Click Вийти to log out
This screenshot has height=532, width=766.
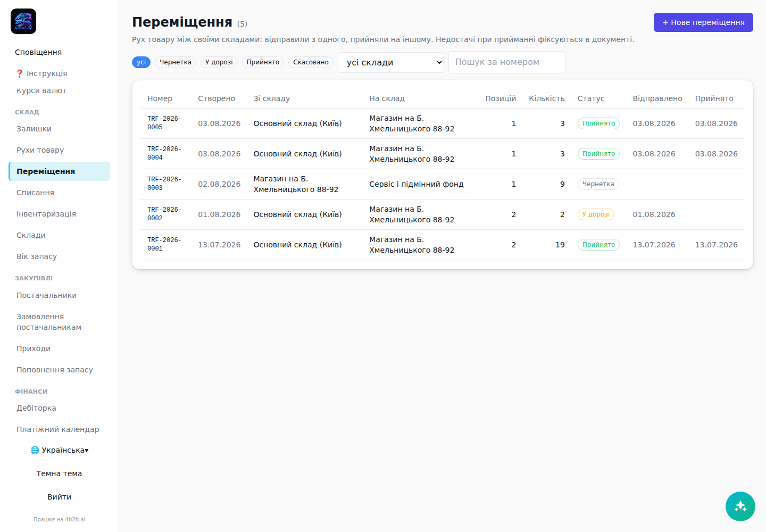[x=59, y=497]
